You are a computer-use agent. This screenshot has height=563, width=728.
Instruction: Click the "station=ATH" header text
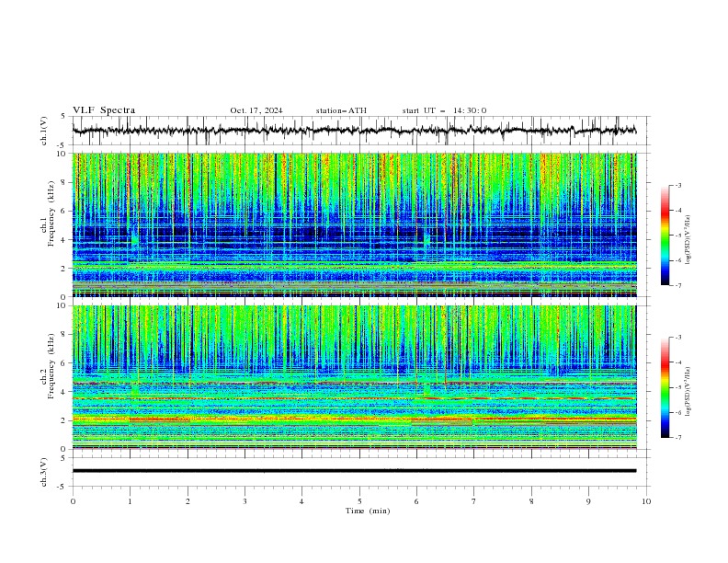(341, 110)
